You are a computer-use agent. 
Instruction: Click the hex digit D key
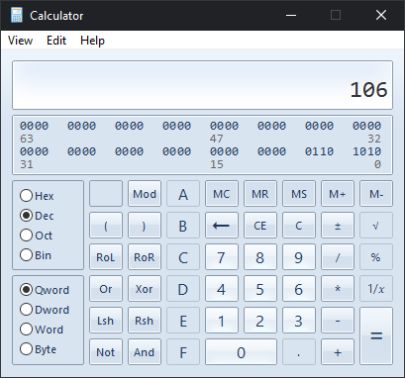click(x=183, y=289)
